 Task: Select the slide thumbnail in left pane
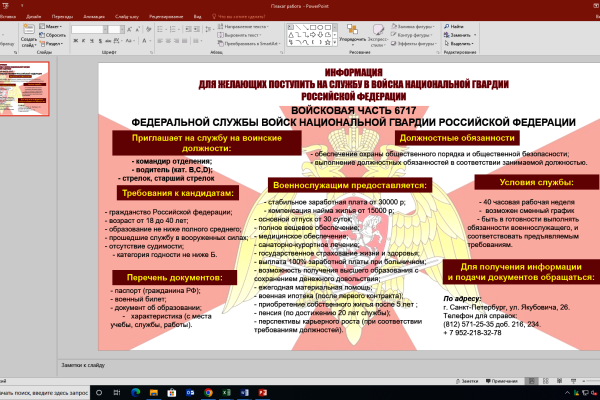[x=24, y=89]
